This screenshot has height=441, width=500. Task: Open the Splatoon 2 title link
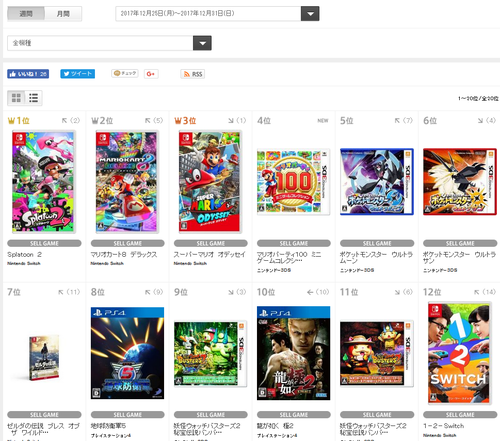[24, 255]
